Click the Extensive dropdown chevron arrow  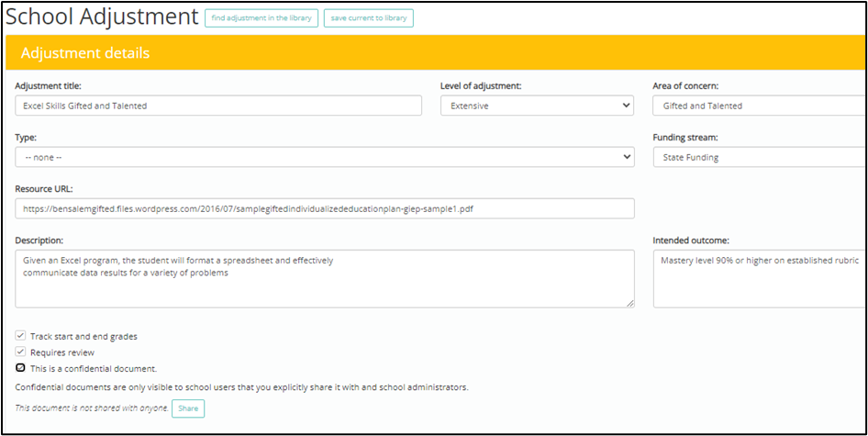[x=626, y=106]
